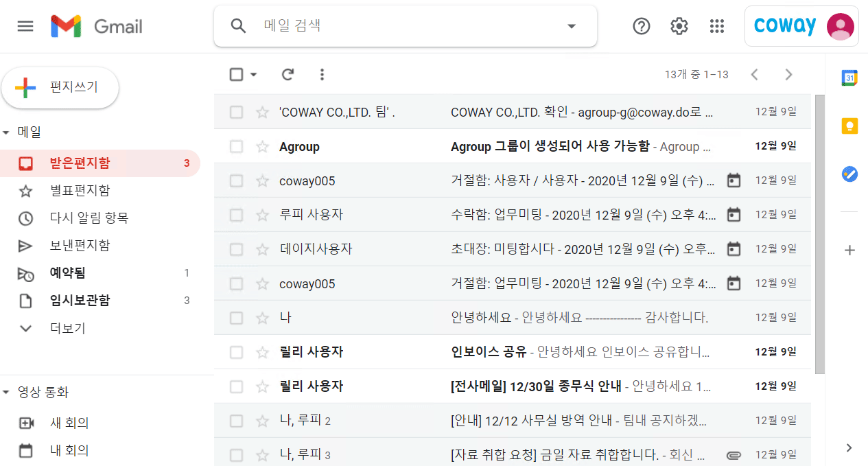Star the 'COWAY CO.,LTD. 팀' email

coord(262,112)
